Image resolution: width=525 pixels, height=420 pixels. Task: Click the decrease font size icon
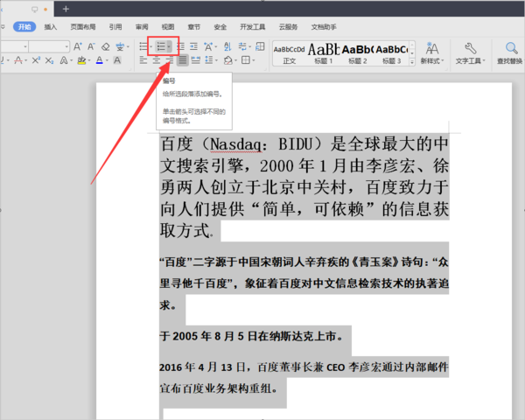(x=91, y=46)
